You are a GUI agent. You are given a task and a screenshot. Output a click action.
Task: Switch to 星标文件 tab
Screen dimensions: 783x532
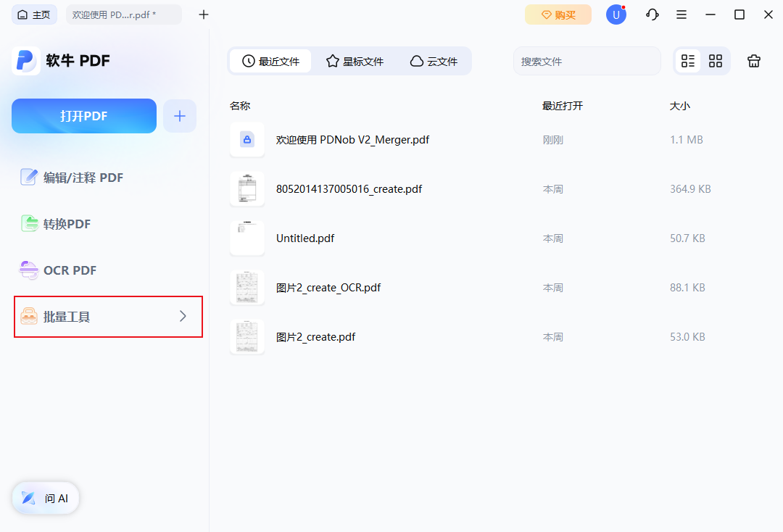tap(355, 61)
